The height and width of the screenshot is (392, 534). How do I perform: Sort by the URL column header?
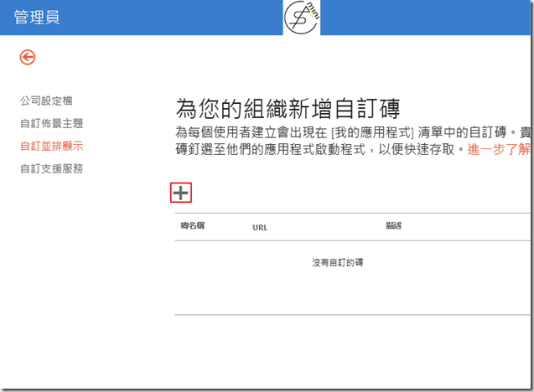pos(260,227)
